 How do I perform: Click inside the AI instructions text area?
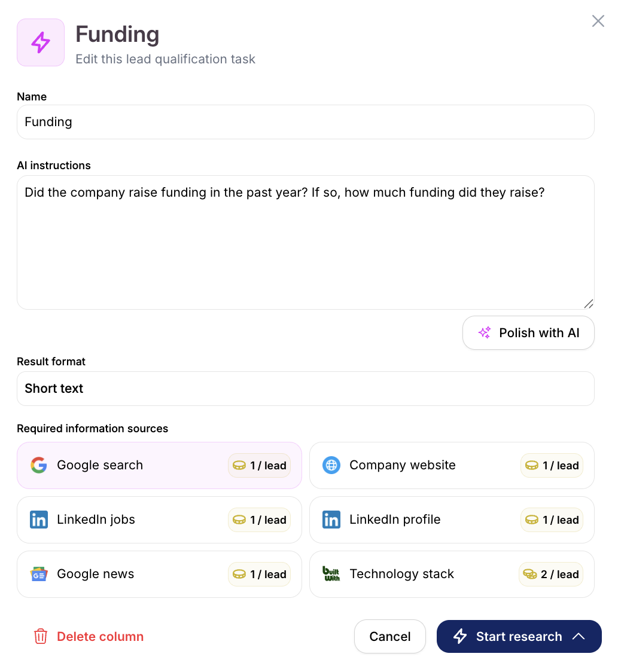[305, 251]
